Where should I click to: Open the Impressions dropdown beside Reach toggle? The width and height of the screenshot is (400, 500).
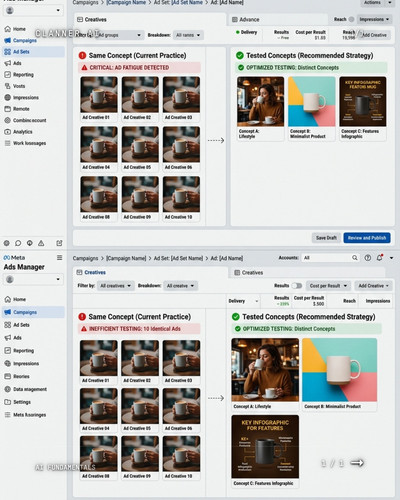pos(374,19)
